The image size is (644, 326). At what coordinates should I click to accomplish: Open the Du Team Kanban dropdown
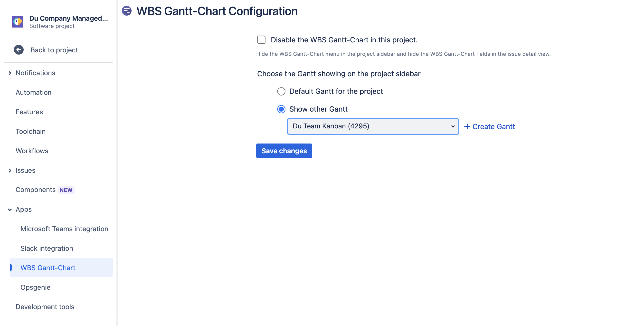click(x=373, y=126)
